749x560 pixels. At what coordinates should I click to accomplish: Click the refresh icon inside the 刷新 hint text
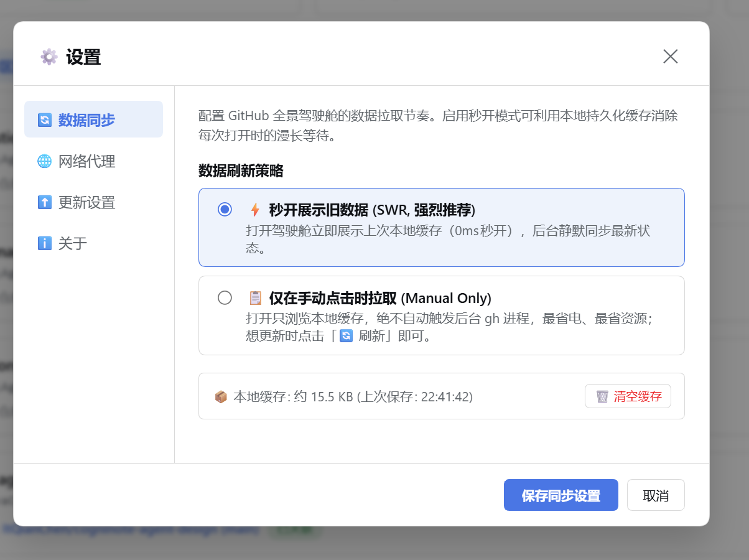click(347, 337)
